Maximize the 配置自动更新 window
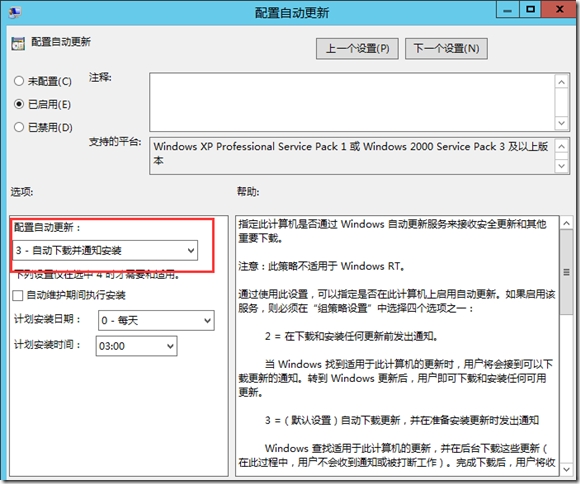The width and height of the screenshot is (580, 484). tap(530, 10)
